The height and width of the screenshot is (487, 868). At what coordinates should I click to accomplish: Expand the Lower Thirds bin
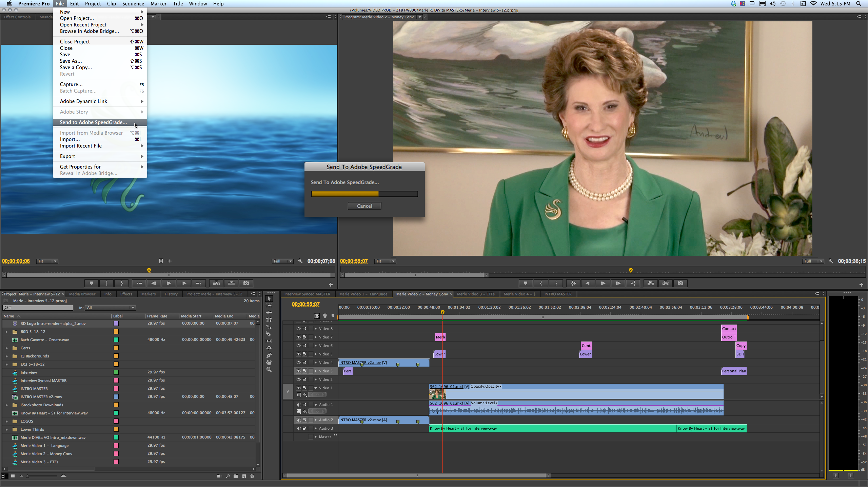6,429
